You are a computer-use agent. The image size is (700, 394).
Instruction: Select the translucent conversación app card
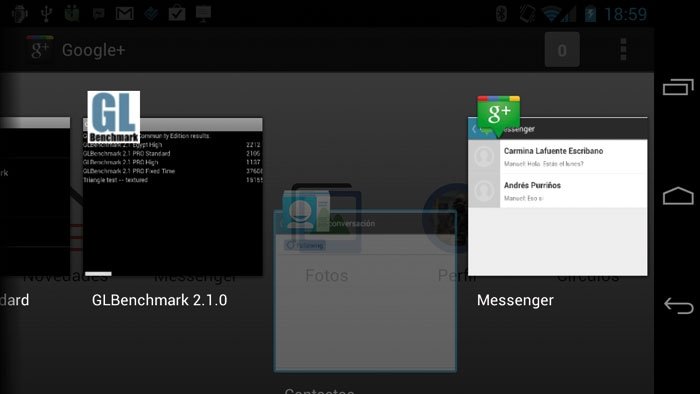[365, 290]
